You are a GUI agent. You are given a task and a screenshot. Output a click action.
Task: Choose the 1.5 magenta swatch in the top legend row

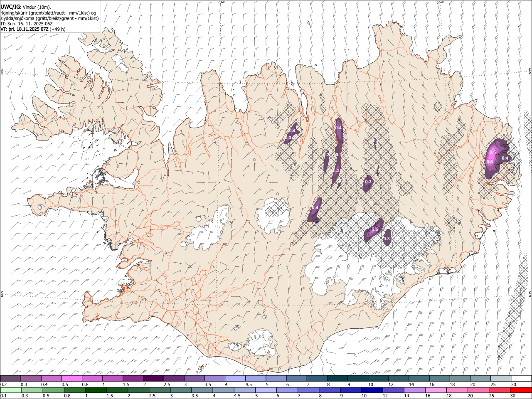click(133, 379)
